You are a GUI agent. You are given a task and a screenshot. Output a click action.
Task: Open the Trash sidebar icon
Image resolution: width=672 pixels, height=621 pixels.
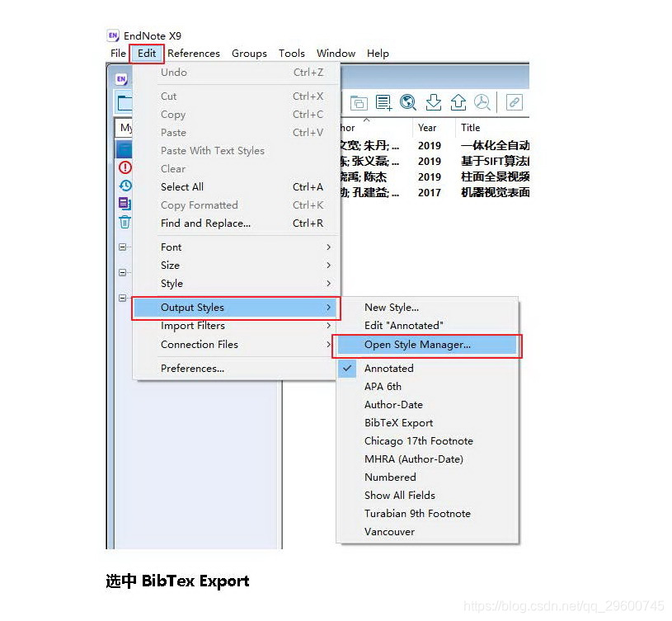[125, 222]
